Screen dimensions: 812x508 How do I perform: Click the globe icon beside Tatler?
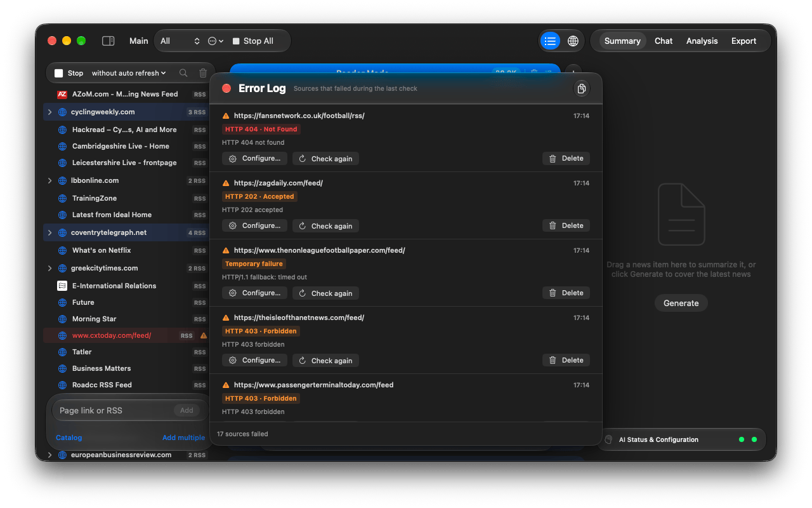coord(62,352)
